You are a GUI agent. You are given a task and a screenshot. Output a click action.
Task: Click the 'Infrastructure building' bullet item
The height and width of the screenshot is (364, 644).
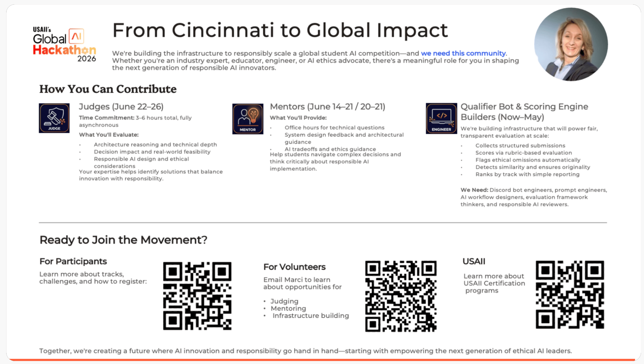(311, 316)
